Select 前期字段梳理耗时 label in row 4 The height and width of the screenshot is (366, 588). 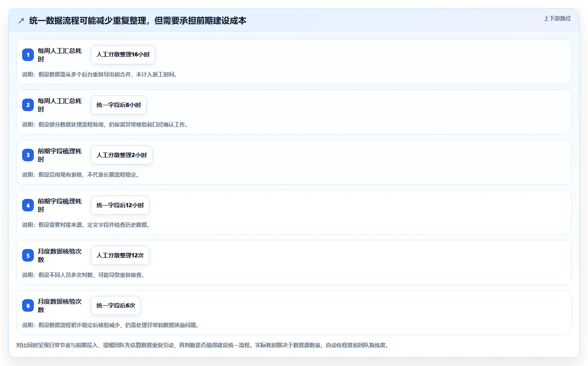pyautogui.click(x=60, y=205)
